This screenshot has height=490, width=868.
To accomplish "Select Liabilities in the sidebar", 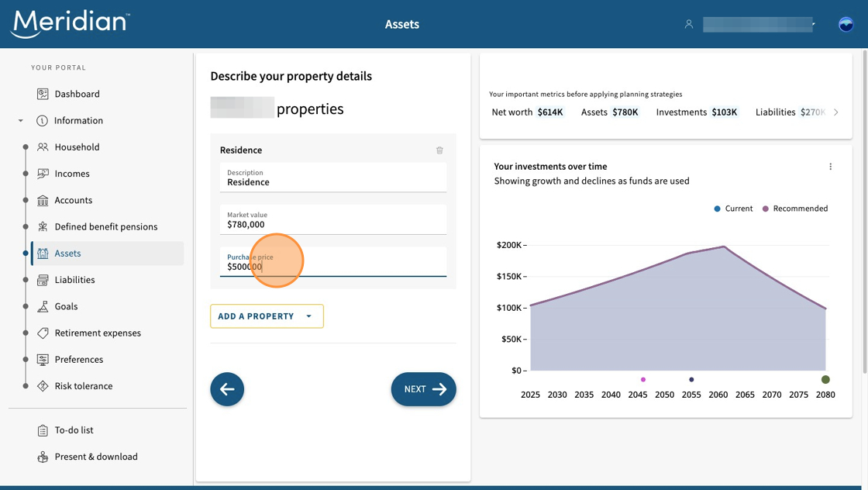I will 74,280.
